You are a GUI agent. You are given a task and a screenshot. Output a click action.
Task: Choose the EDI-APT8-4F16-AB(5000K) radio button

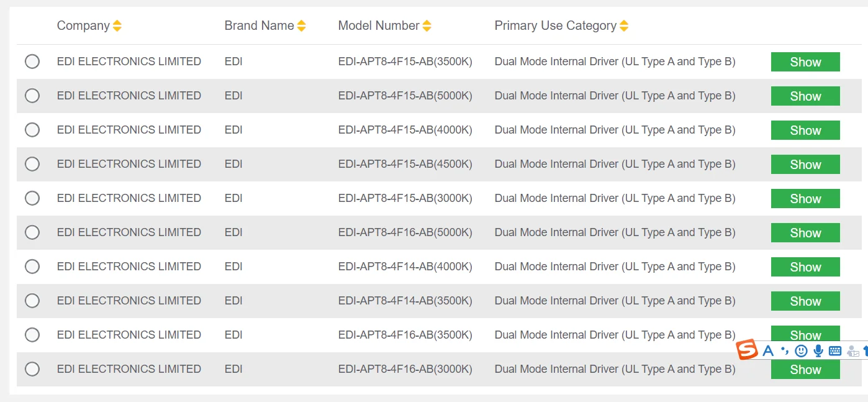click(x=32, y=232)
